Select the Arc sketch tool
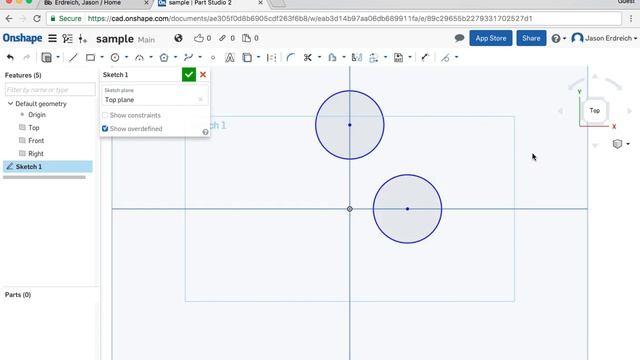Viewport: 640px width, 360px height. (139, 58)
